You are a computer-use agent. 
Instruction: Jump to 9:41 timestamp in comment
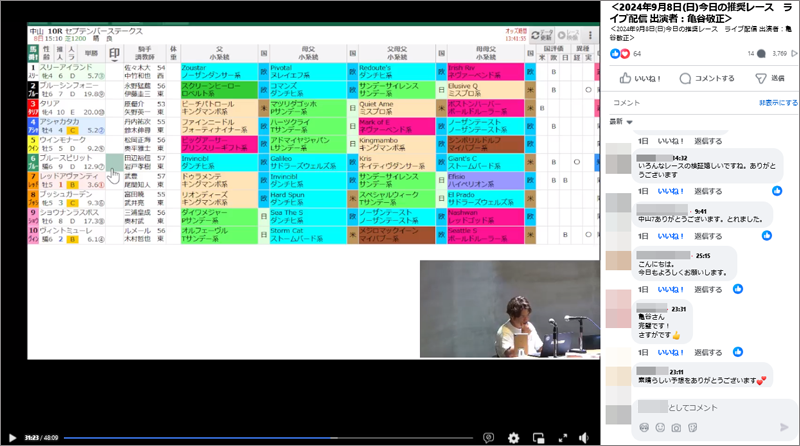pos(701,211)
